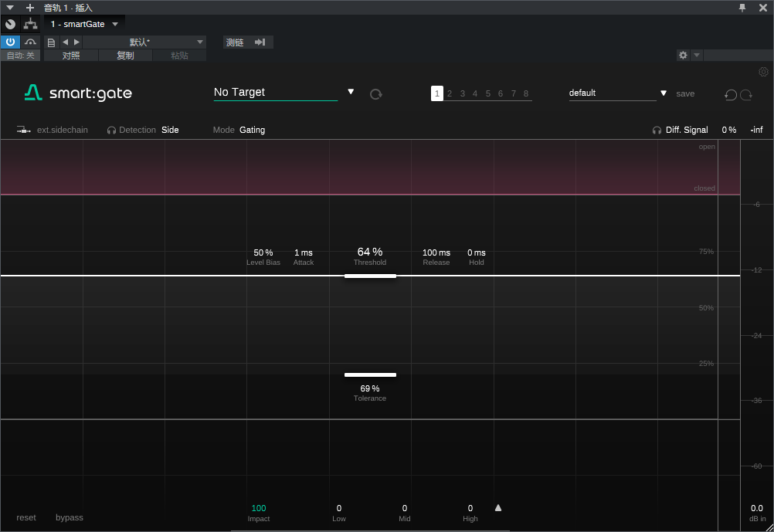Pin the plugin window

(742, 8)
